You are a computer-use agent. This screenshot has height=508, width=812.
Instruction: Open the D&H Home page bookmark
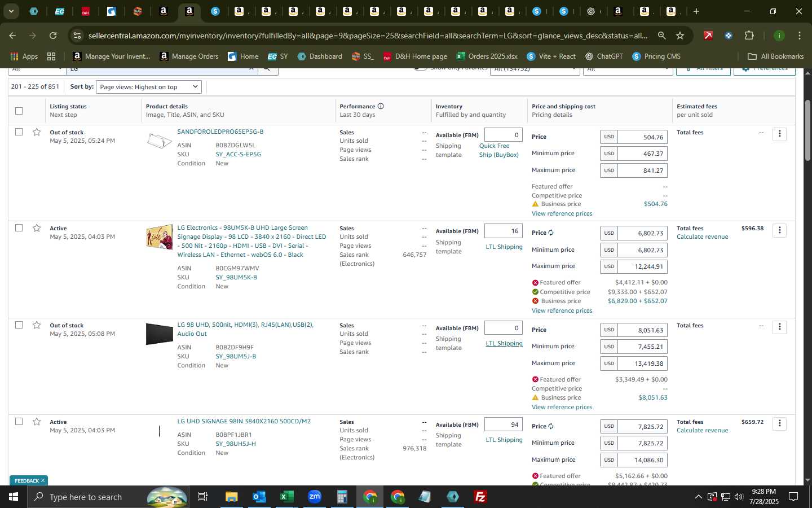(415, 56)
